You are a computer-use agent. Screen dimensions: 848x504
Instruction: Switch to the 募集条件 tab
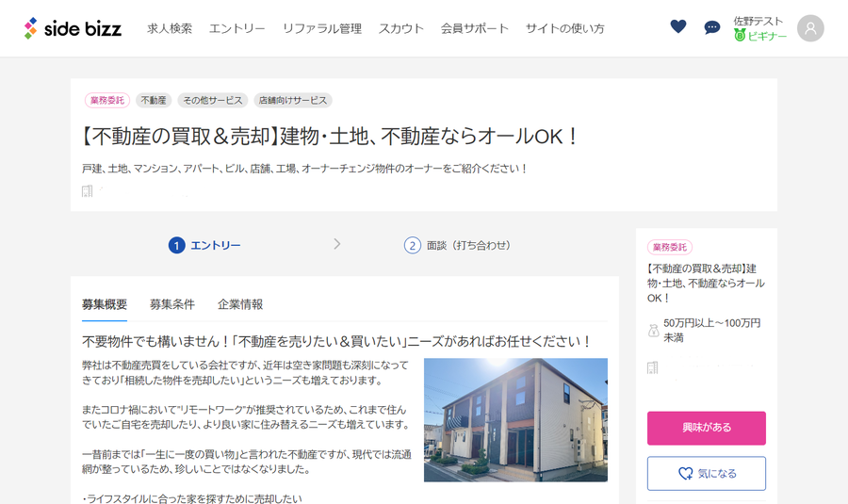[x=172, y=304]
